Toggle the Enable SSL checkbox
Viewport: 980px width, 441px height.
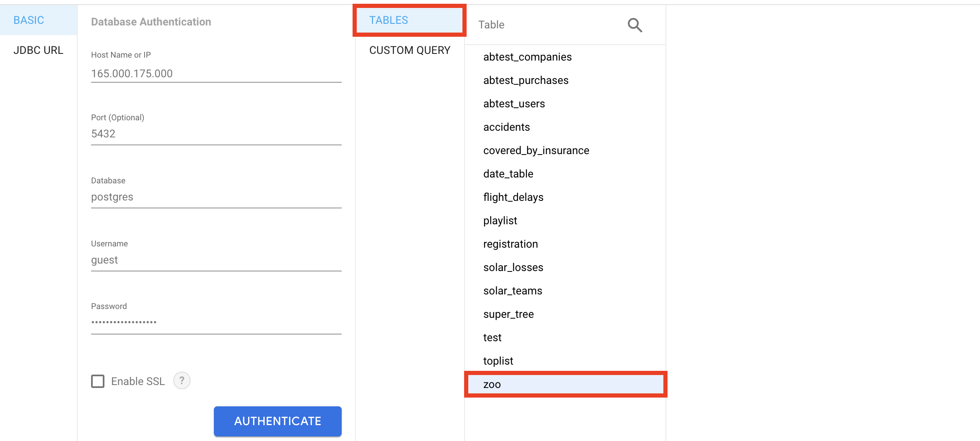click(x=98, y=381)
